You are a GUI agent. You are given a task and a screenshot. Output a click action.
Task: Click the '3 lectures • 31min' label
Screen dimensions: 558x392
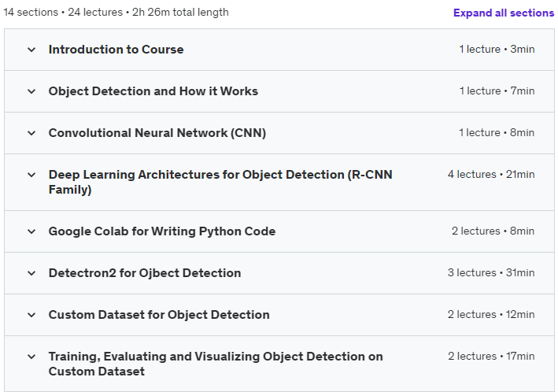coord(491,272)
